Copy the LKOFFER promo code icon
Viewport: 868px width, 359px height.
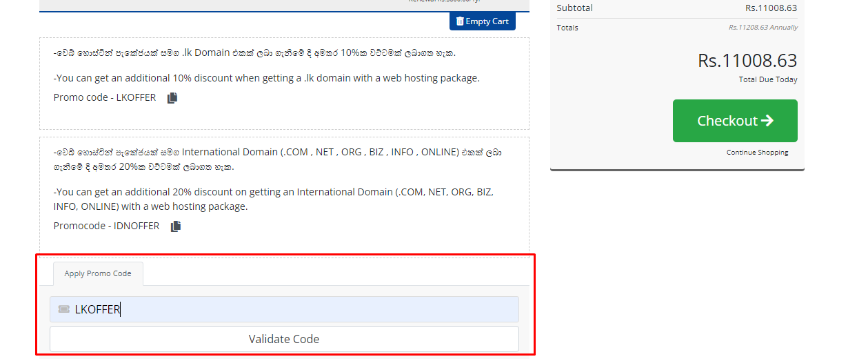pyautogui.click(x=172, y=98)
